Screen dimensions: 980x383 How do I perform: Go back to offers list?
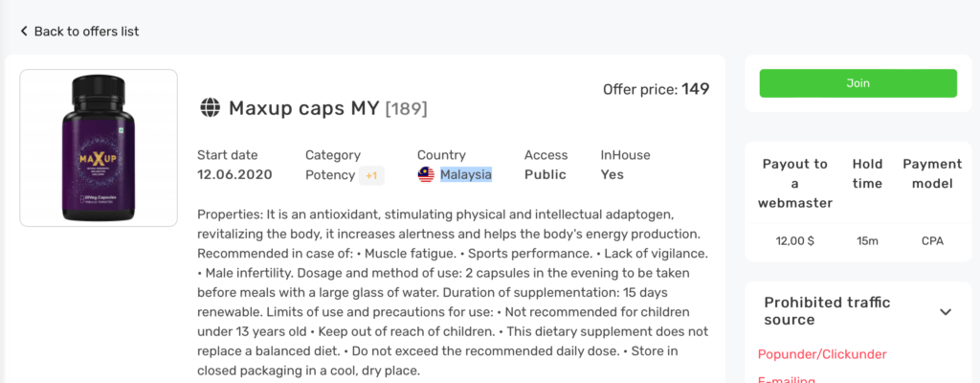pyautogui.click(x=86, y=32)
